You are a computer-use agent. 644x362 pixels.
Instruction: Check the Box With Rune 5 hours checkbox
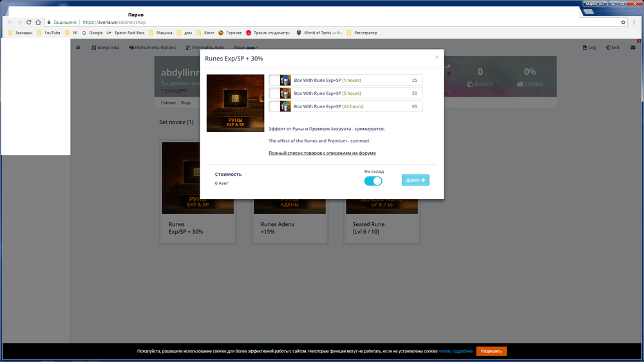(x=274, y=93)
